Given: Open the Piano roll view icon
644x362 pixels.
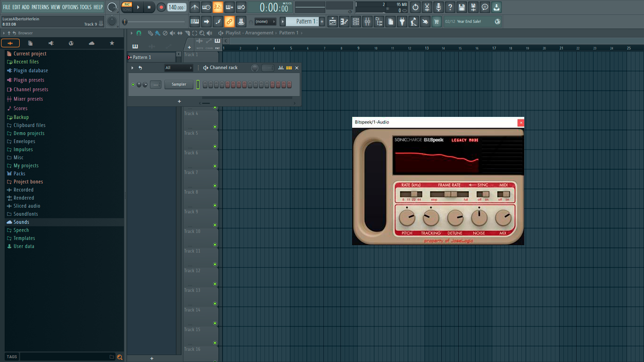Looking at the screenshot, I should tap(344, 21).
